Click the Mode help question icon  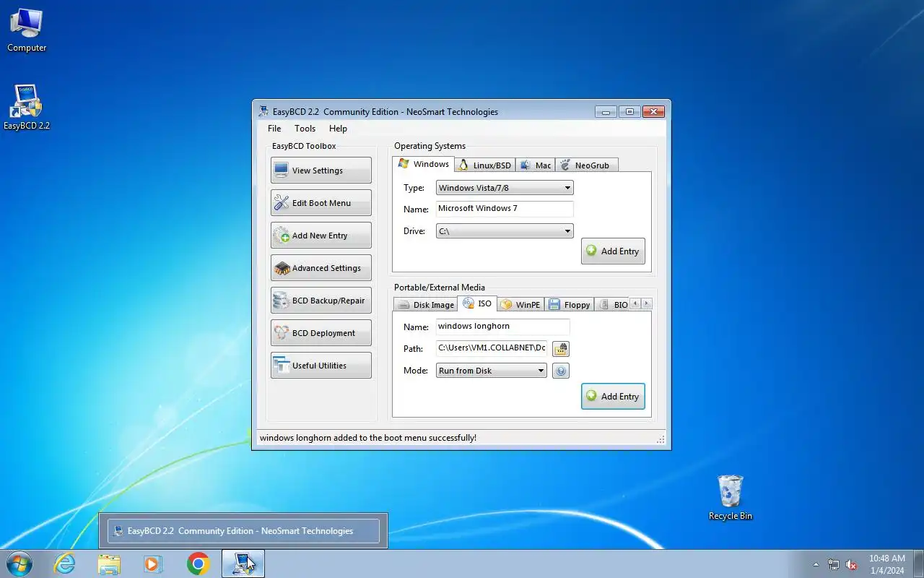(561, 371)
